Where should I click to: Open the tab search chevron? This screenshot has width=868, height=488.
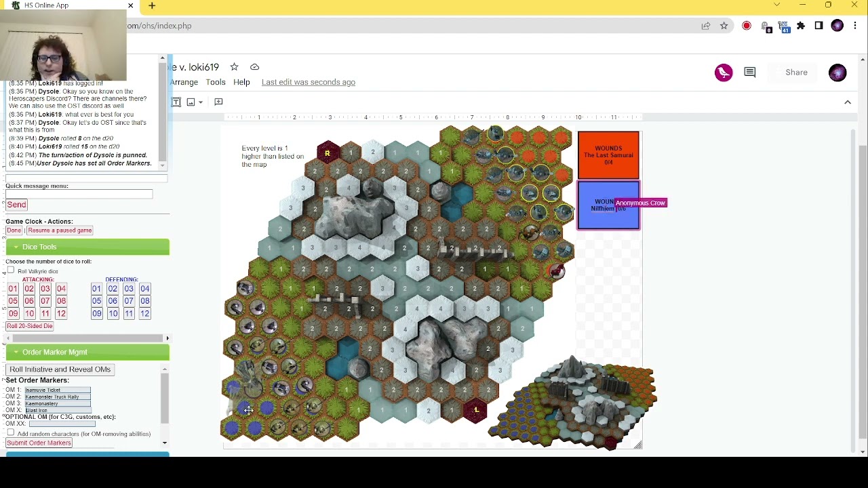pyautogui.click(x=776, y=5)
